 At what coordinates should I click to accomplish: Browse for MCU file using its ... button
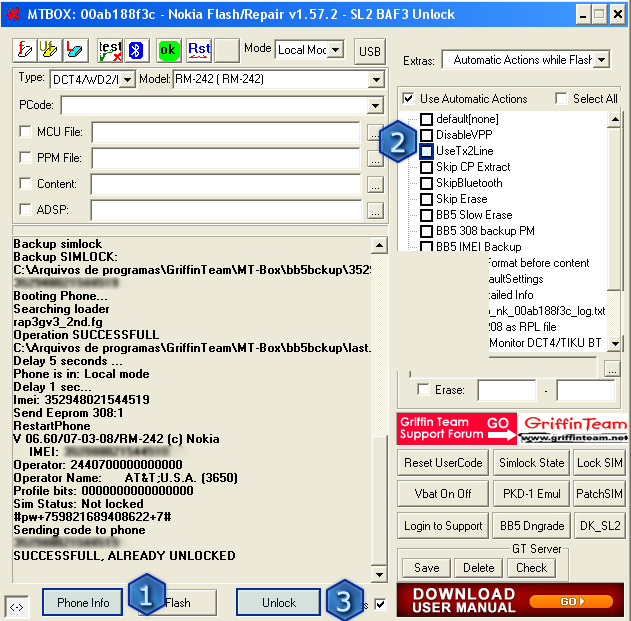373,133
